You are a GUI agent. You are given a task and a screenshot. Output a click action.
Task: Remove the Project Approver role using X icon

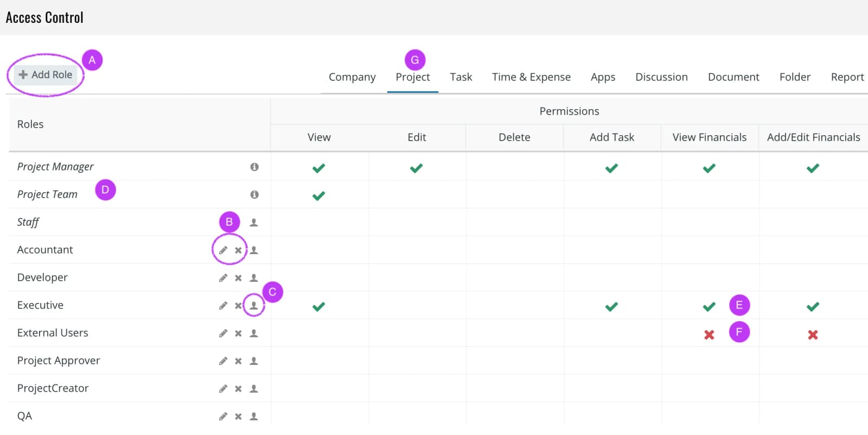point(238,361)
